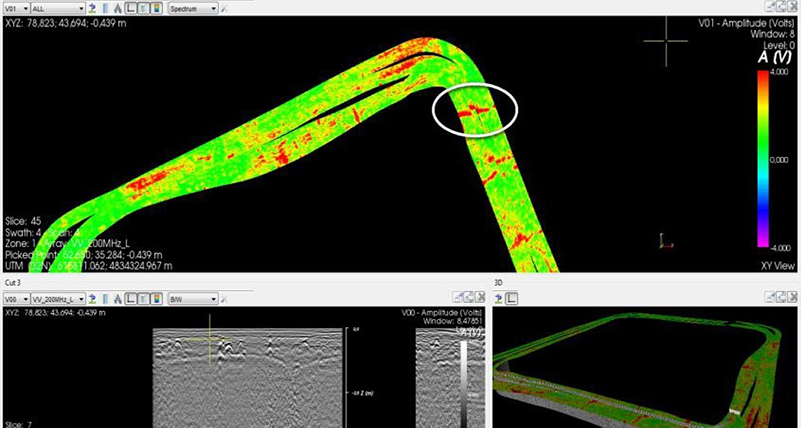Select the 3D panel title
The image size is (801, 428).
pyautogui.click(x=500, y=283)
